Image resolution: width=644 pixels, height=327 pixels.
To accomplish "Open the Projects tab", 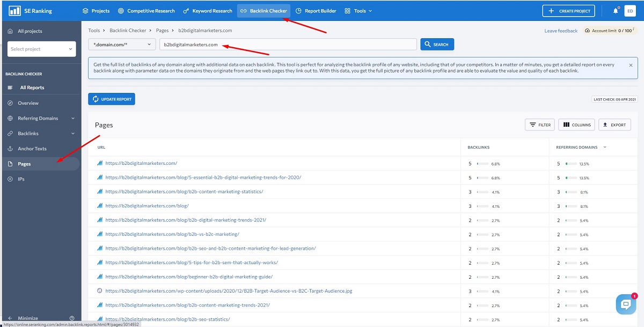I will tap(96, 11).
